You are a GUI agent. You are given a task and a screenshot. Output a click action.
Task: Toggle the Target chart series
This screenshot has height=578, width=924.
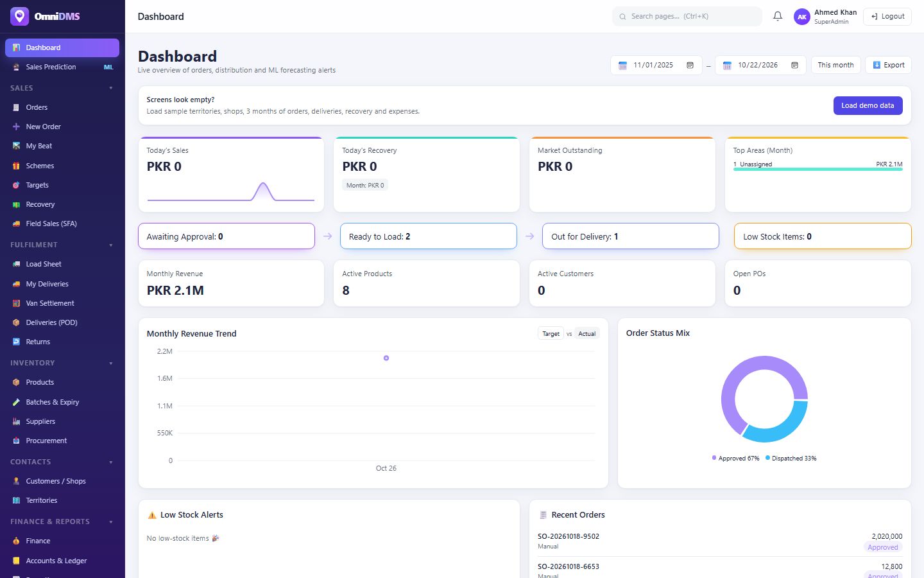pos(551,333)
